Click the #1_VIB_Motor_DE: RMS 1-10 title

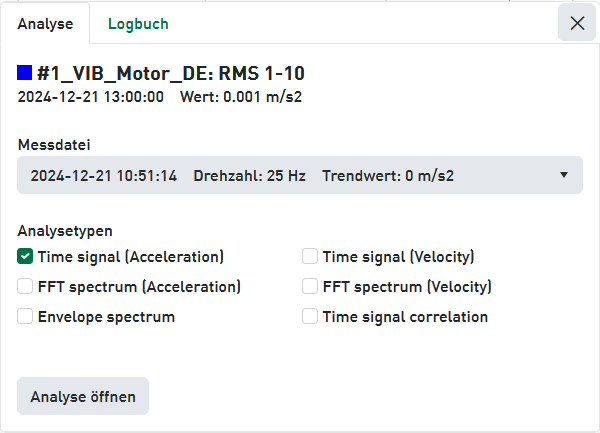pyautogui.click(x=170, y=73)
